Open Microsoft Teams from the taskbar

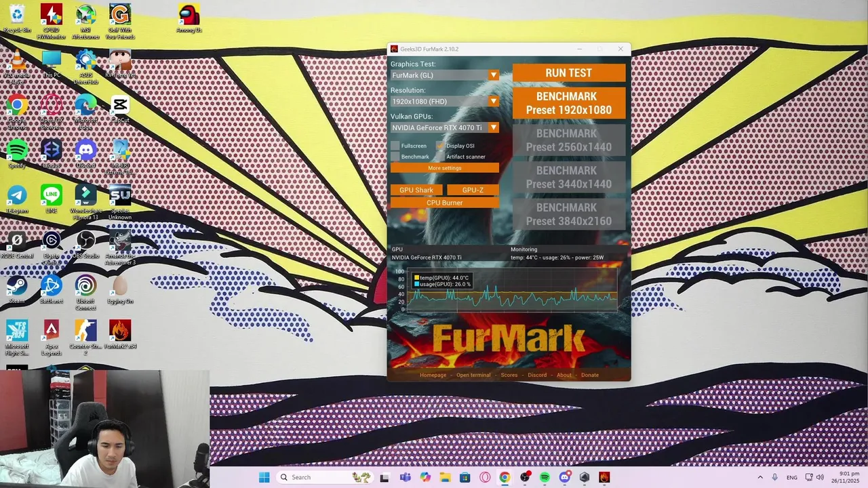[405, 477]
